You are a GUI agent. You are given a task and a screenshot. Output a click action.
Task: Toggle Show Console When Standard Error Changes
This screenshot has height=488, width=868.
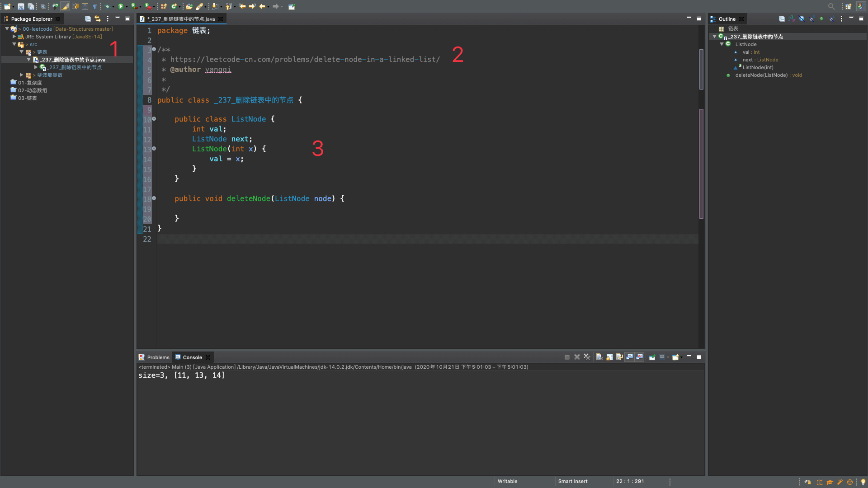point(639,357)
